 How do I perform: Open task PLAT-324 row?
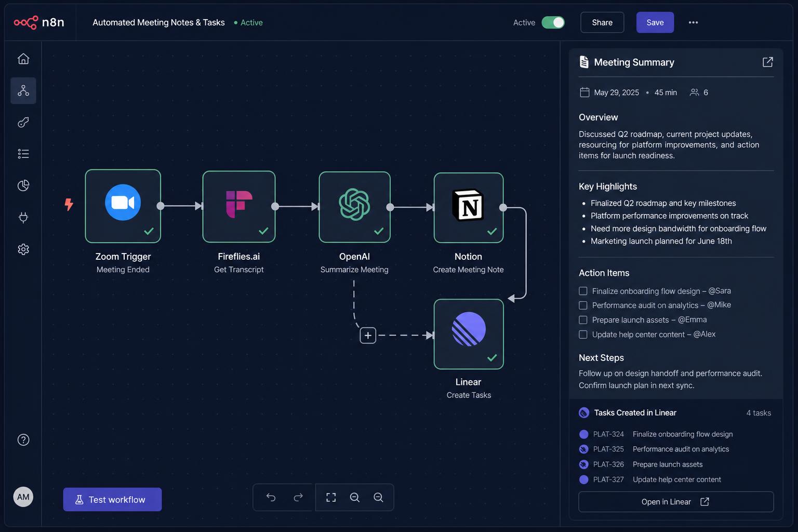(676, 434)
